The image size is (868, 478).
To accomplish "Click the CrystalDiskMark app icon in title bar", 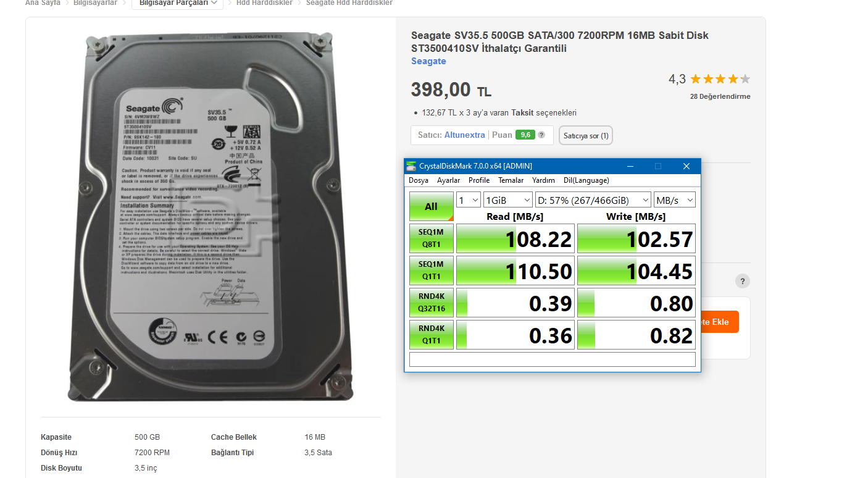I will click(x=411, y=166).
